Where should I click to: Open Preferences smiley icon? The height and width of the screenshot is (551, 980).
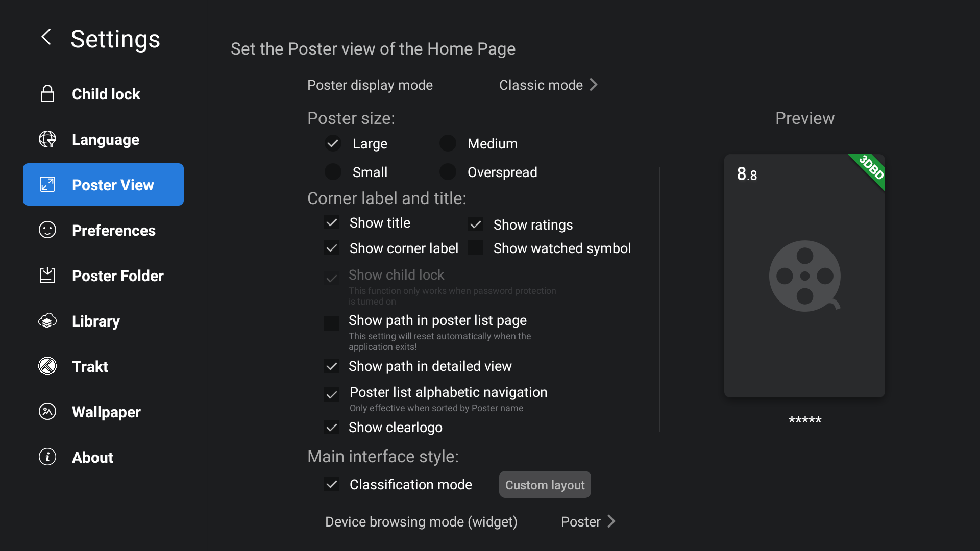pos(47,230)
